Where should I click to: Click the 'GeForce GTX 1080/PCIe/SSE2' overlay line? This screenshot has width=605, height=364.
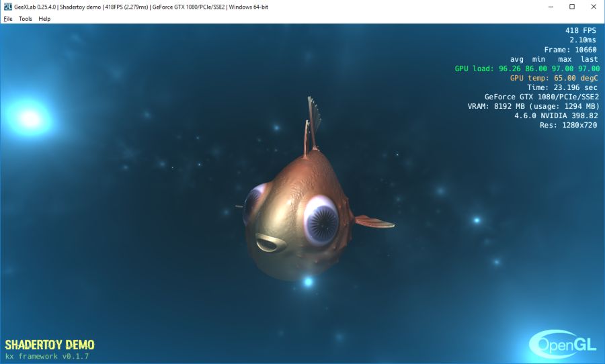[x=542, y=97]
